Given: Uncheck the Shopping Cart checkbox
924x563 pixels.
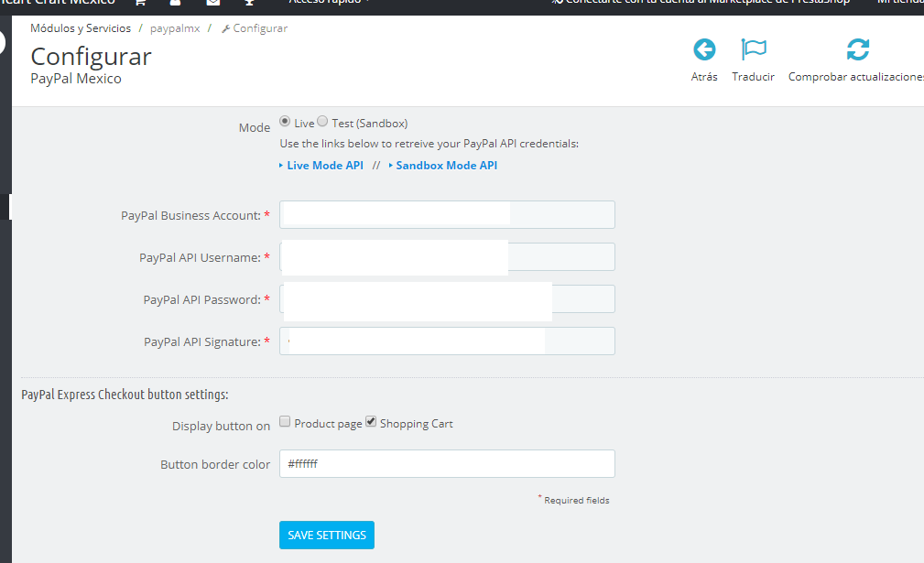Looking at the screenshot, I should point(371,422).
